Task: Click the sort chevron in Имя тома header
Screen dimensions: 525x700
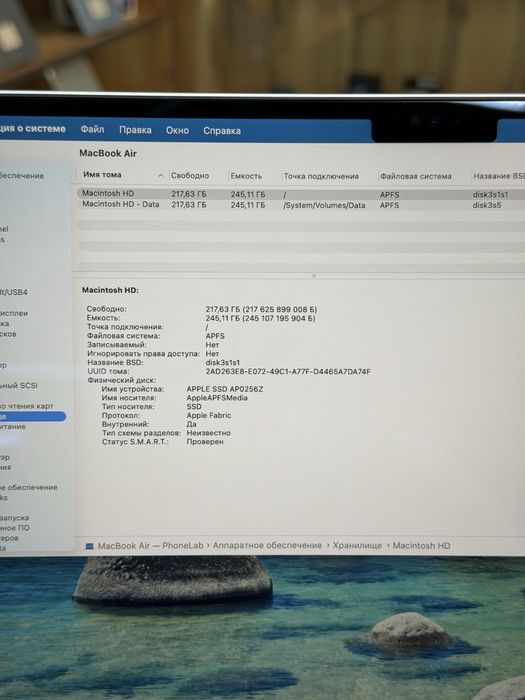Action: (x=161, y=175)
